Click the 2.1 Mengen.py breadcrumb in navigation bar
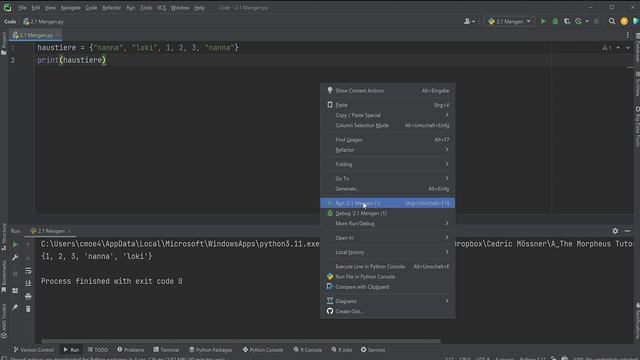Image resolution: width=640 pixels, height=360 pixels. (43, 22)
